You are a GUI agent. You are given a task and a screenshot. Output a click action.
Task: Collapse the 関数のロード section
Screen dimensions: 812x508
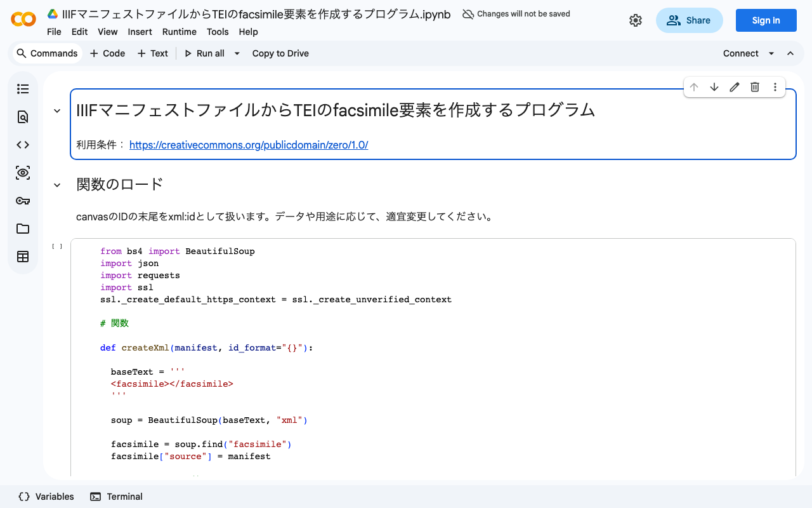(57, 185)
